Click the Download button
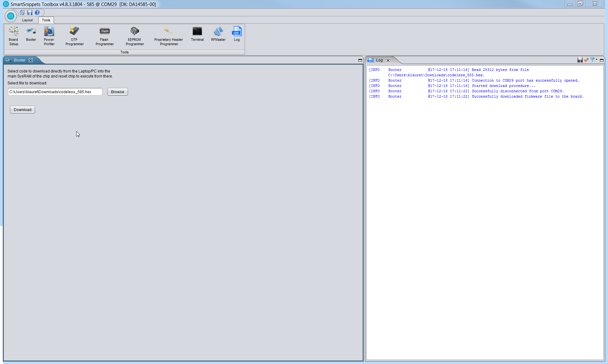Screen dimensions: 608x364 [23, 110]
